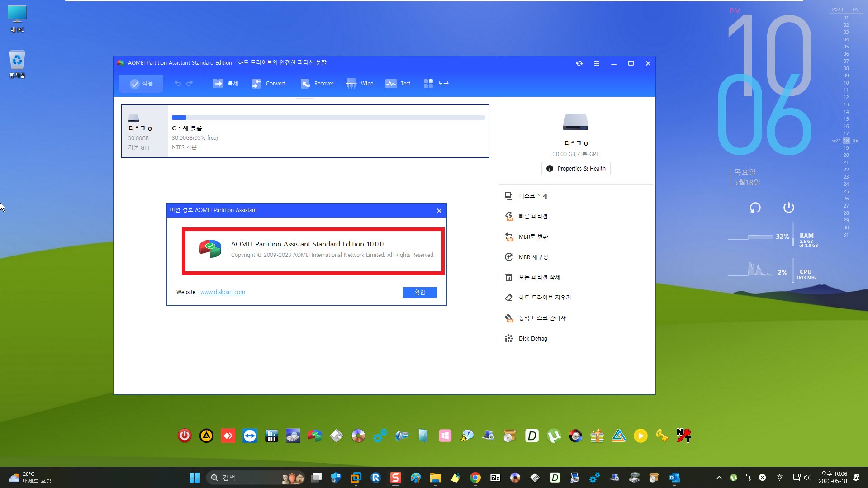Click the disc (CD) icon in the dock
This screenshot has width=868, height=488.
358,436
